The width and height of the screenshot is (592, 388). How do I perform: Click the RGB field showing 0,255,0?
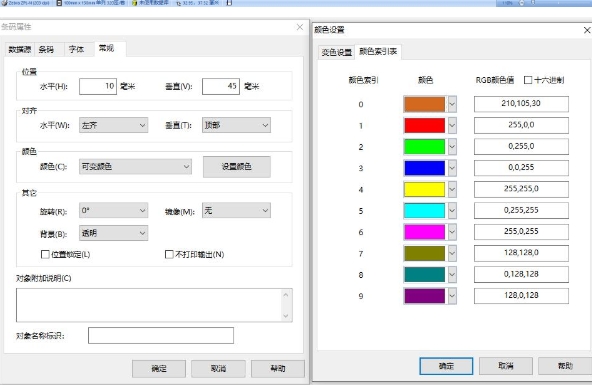[521, 146]
